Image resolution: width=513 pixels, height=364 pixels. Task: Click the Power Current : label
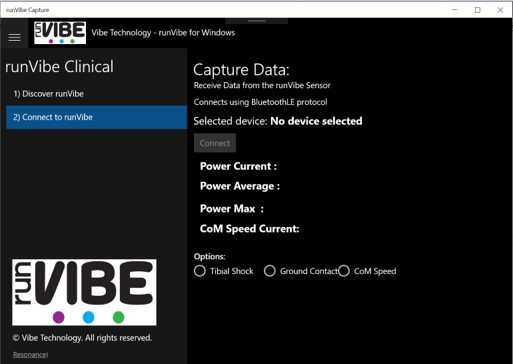coord(238,166)
